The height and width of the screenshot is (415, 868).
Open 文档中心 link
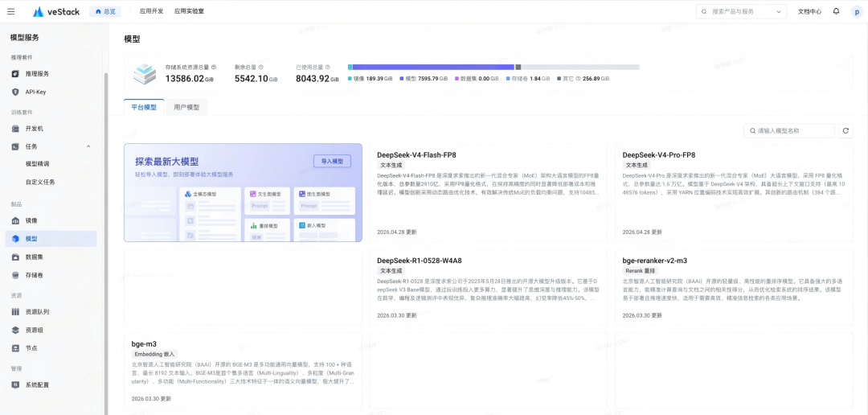[809, 11]
